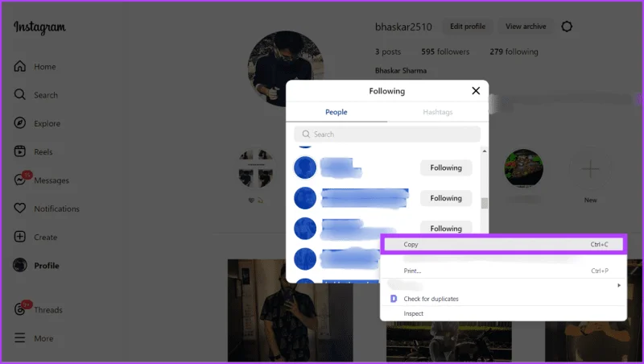Click the dialog scrollbar thumb
644x364 pixels.
[x=485, y=203]
